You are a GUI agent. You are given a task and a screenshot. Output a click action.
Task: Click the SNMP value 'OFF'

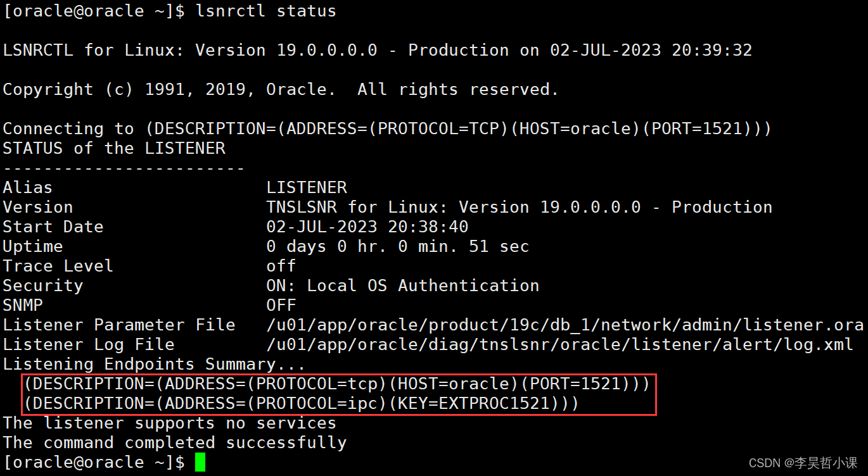point(281,306)
